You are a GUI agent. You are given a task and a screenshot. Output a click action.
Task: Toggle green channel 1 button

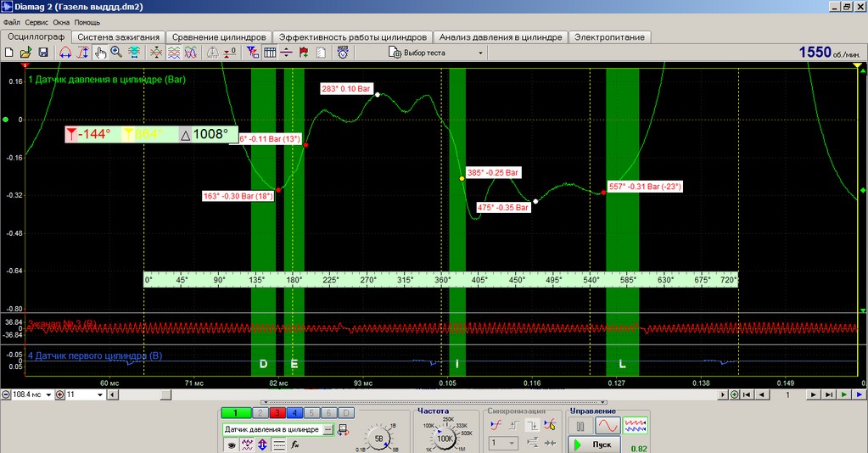[x=235, y=412]
